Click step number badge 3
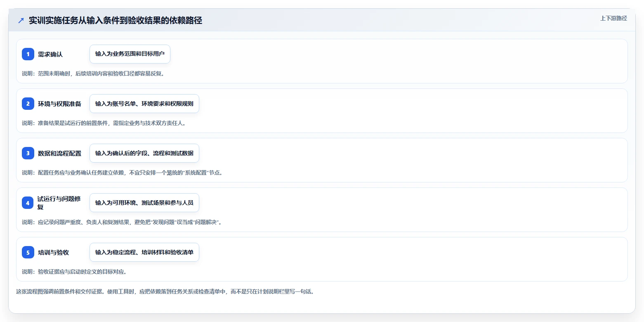Screen dimensions: 644x322 [28, 153]
